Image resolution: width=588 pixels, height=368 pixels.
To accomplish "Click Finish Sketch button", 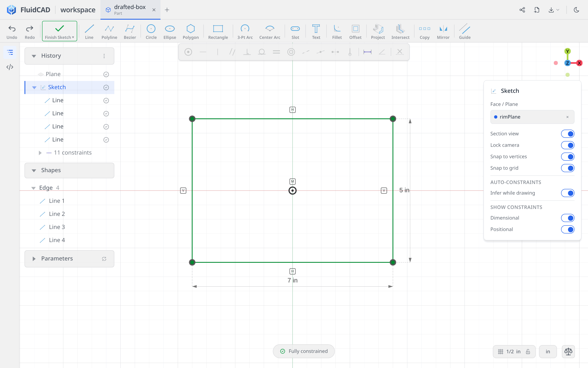I will click(x=60, y=31).
